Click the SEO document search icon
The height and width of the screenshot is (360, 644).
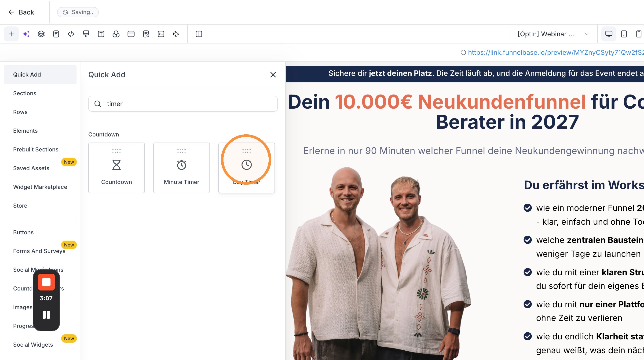[146, 34]
